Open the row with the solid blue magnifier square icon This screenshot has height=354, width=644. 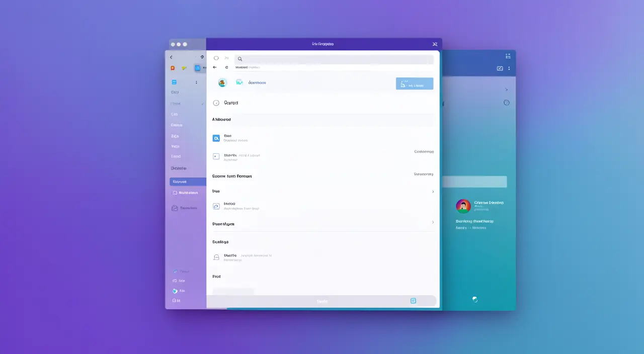coord(322,138)
